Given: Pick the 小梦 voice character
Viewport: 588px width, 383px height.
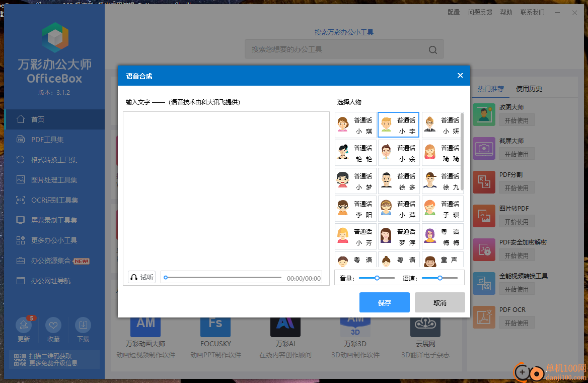Looking at the screenshot, I should pos(355,181).
